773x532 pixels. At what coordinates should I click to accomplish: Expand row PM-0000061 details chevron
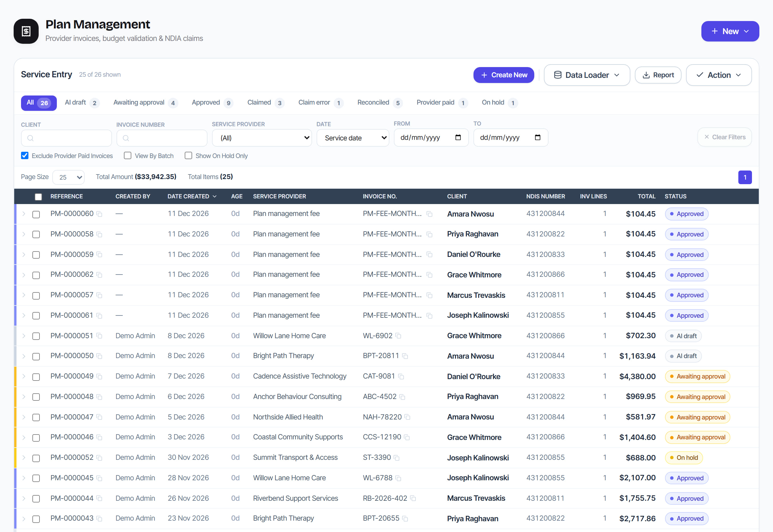[x=24, y=315]
